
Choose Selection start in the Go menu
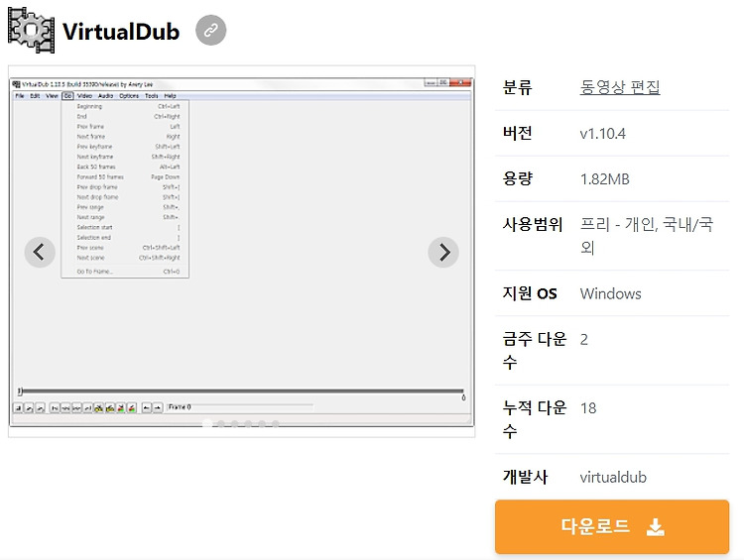point(125,228)
